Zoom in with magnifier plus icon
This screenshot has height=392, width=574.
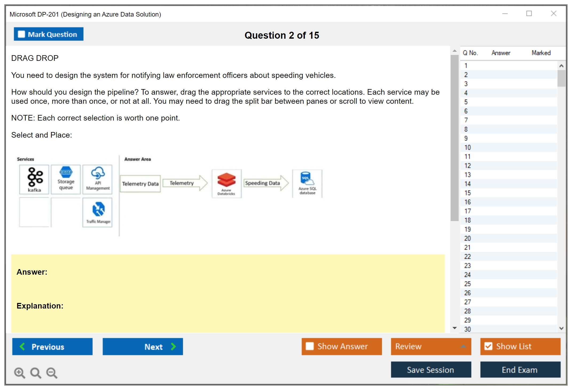click(19, 373)
